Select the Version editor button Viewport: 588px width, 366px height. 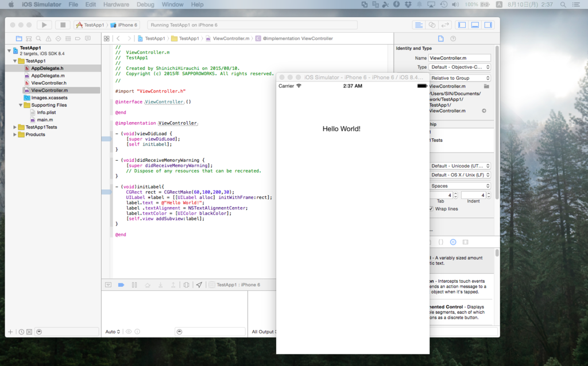tap(445, 25)
